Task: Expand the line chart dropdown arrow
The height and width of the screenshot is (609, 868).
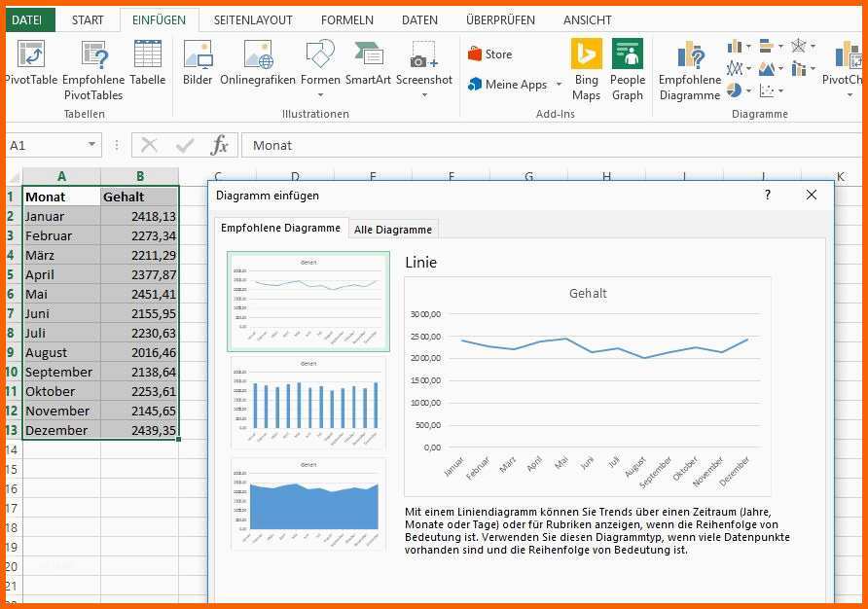Action: pyautogui.click(x=748, y=69)
